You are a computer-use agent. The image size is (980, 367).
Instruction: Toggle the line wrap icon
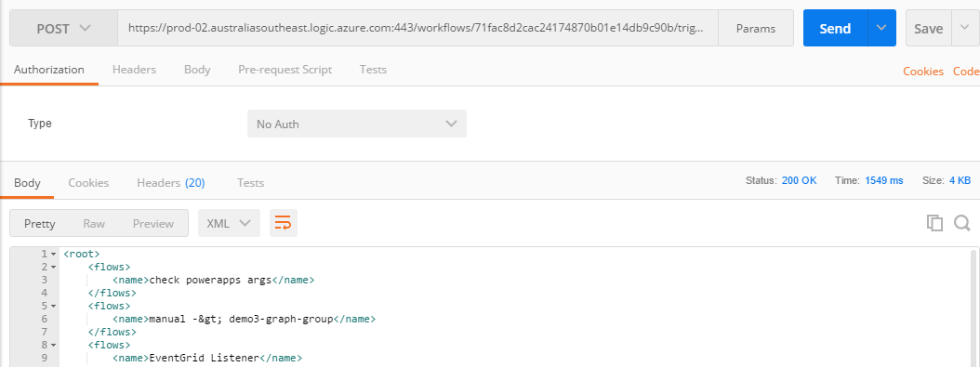pyautogui.click(x=284, y=223)
